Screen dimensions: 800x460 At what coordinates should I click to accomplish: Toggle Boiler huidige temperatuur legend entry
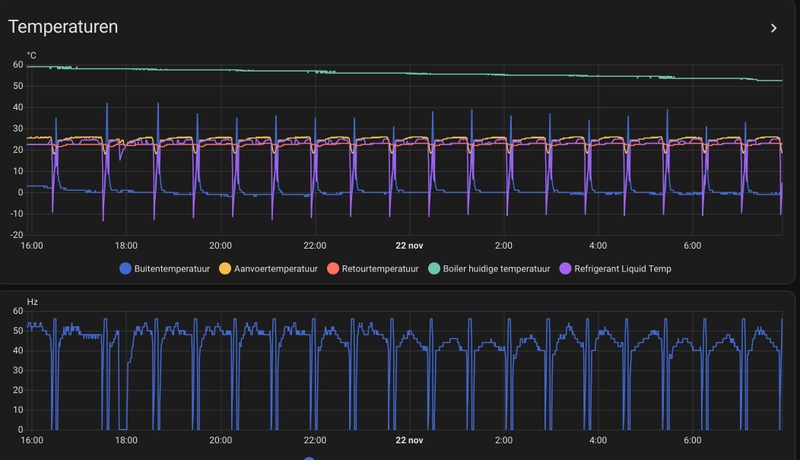(x=489, y=269)
